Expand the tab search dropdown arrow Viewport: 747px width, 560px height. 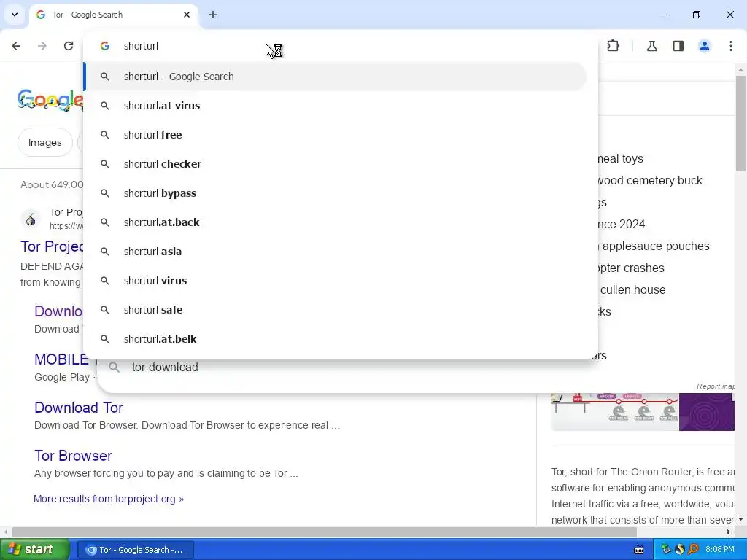tap(15, 15)
